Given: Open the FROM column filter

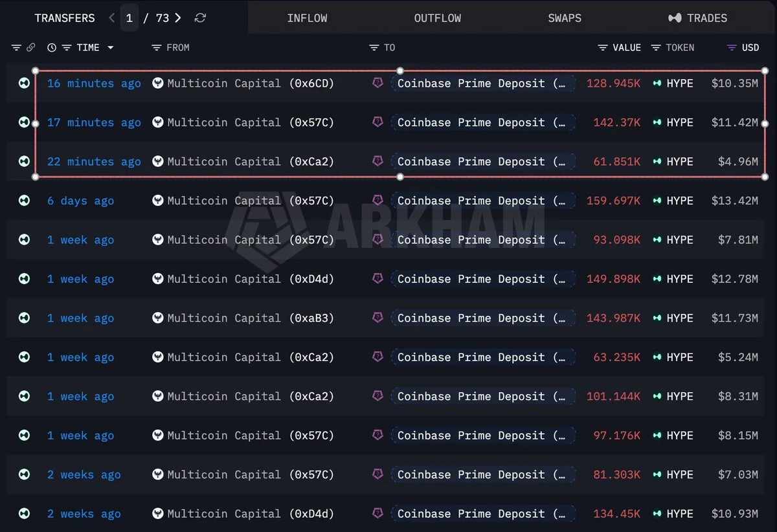Looking at the screenshot, I should tap(156, 48).
